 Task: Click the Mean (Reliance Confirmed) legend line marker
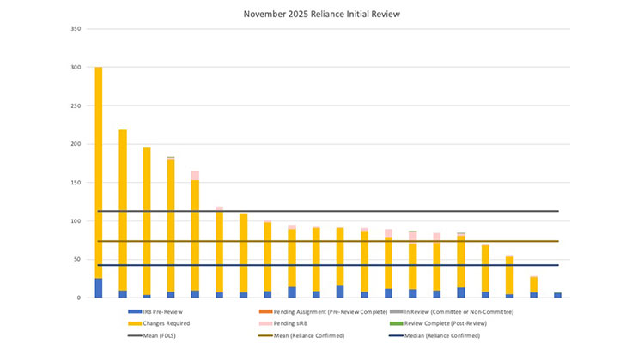(264, 335)
